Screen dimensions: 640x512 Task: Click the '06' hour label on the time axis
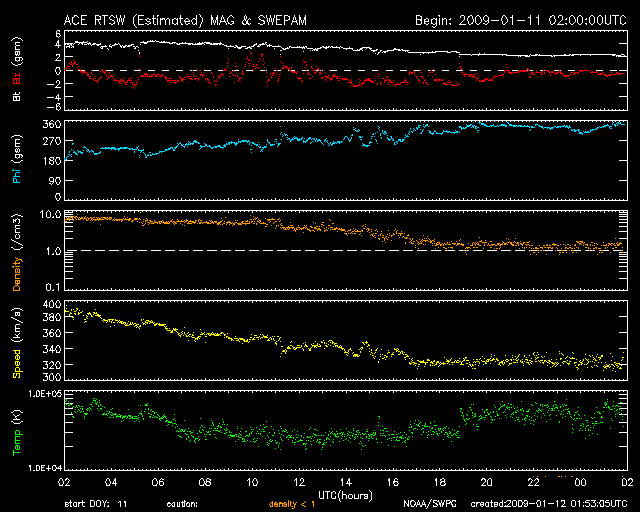(158, 483)
